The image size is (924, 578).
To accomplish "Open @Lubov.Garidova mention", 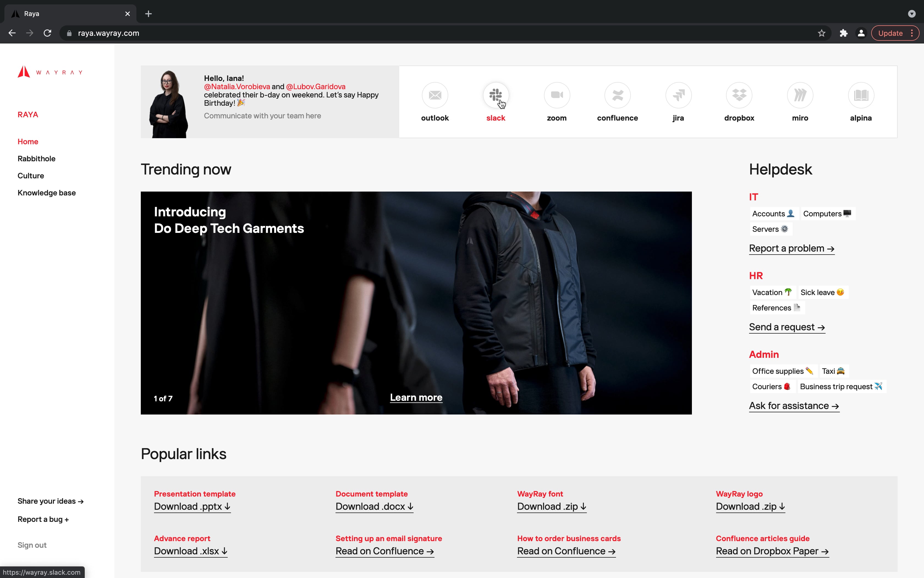I will tap(316, 87).
